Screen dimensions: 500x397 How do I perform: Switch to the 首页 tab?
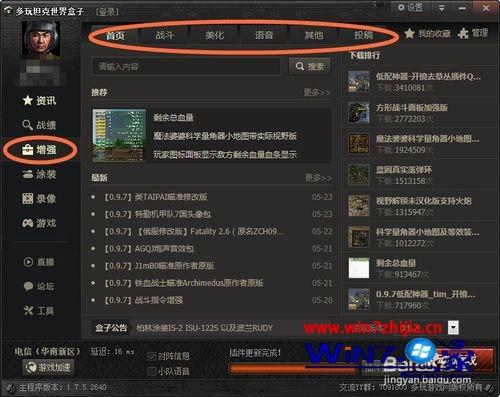115,35
